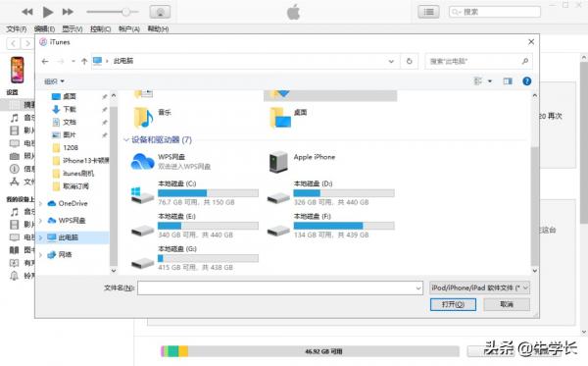Click the refresh icon beside address bar
This screenshot has width=588, height=366.
[409, 61]
